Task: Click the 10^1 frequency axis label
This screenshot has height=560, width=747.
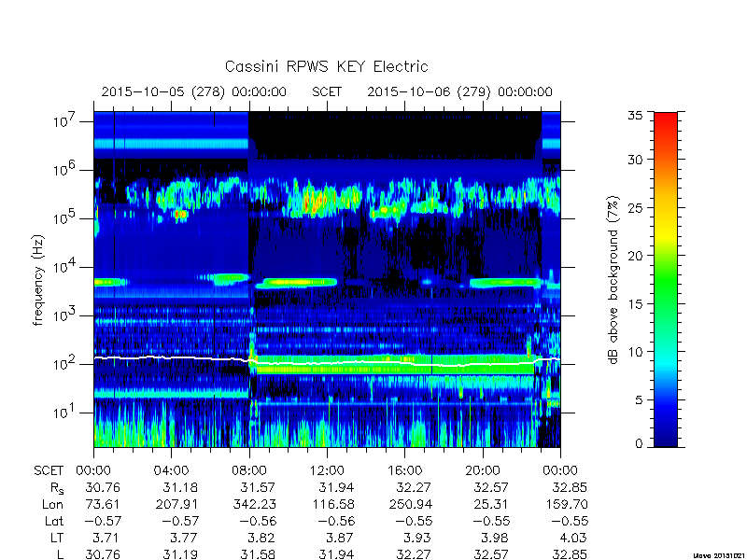Action: pos(63,412)
